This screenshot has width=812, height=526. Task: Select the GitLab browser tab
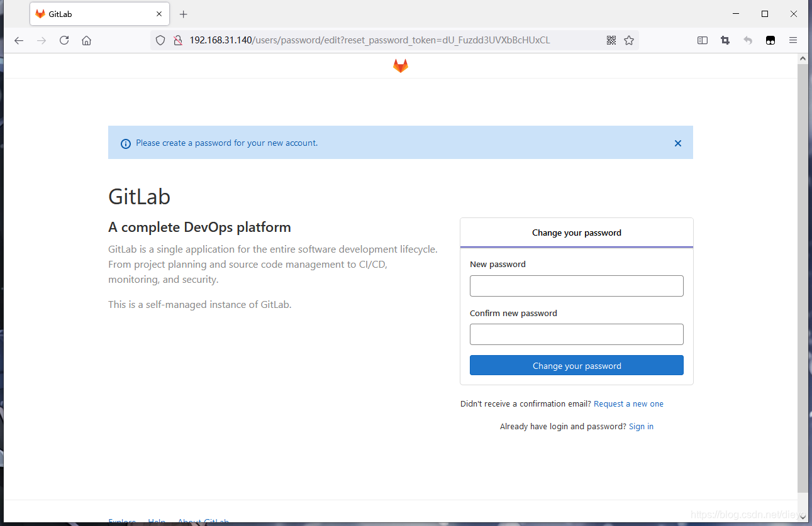[99, 14]
